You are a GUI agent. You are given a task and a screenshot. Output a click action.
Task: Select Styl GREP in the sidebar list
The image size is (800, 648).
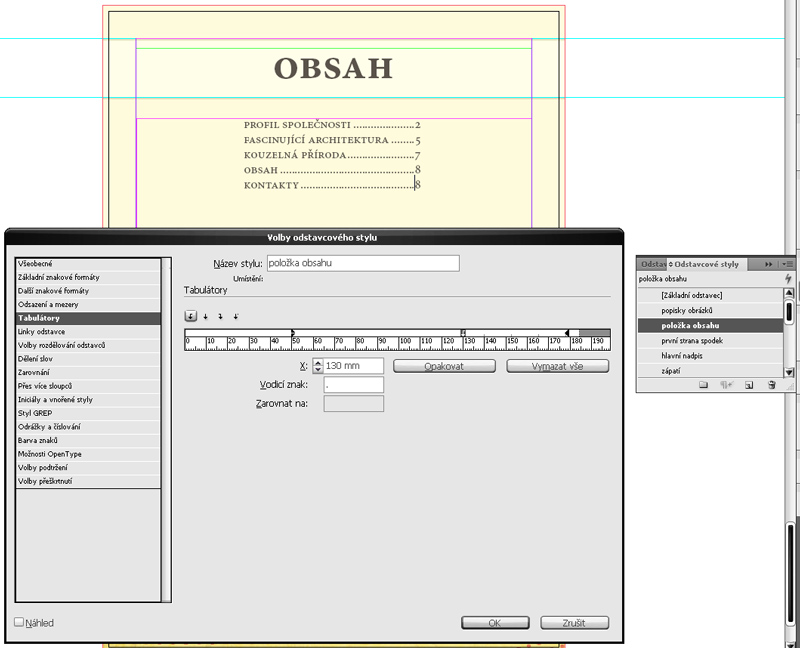click(36, 413)
